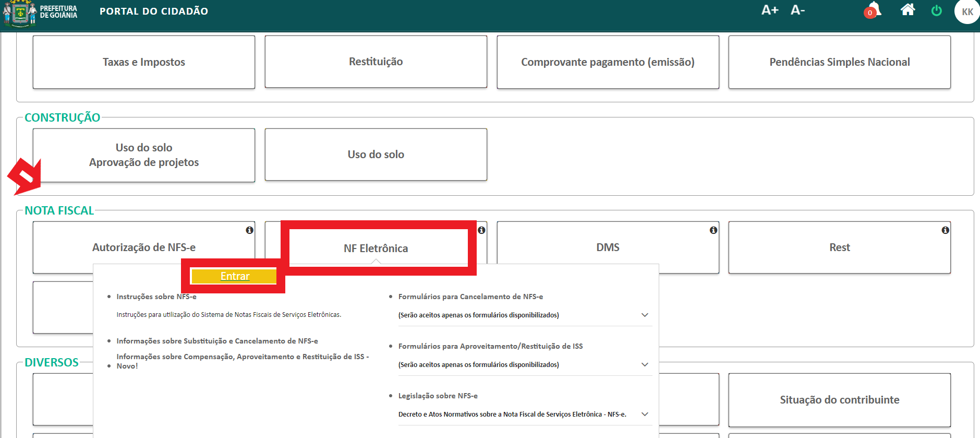This screenshot has width=980, height=438.
Task: Open the KK user avatar
Action: pos(966,11)
